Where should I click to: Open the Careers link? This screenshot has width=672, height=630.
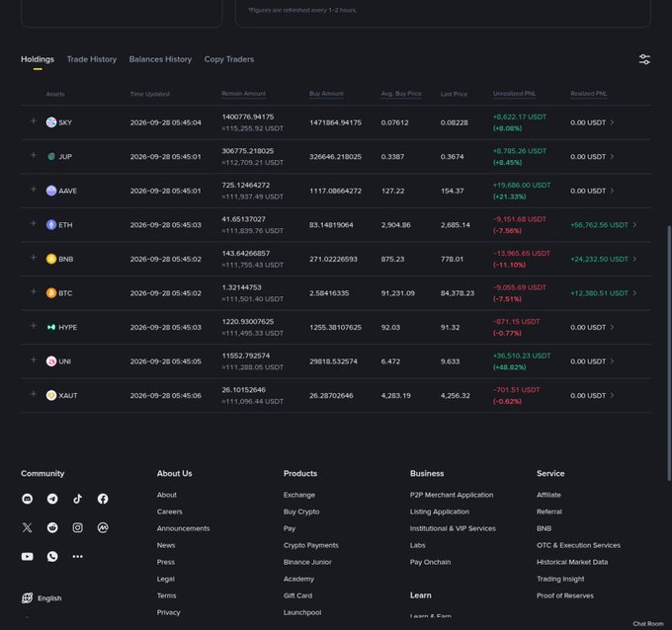pyautogui.click(x=169, y=512)
